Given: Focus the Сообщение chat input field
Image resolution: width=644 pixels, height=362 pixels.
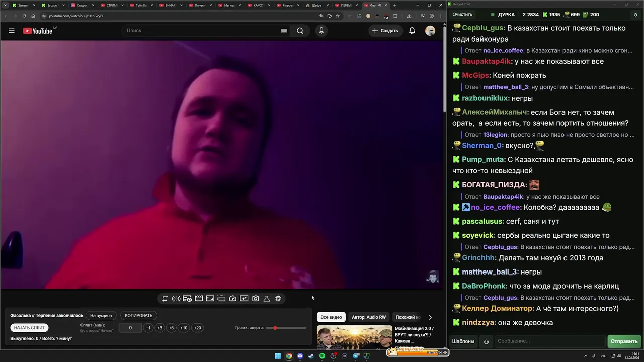Looking at the screenshot, I should tap(550, 341).
